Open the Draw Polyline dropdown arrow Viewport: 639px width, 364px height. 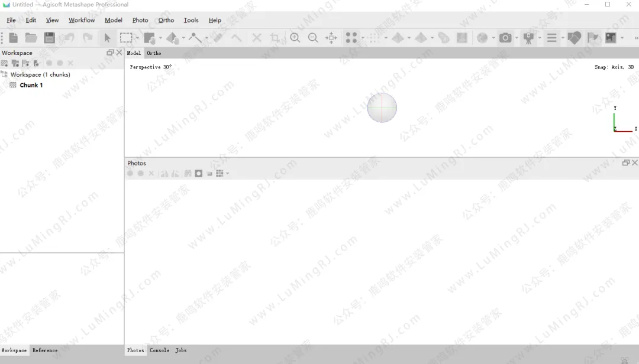[x=206, y=38]
